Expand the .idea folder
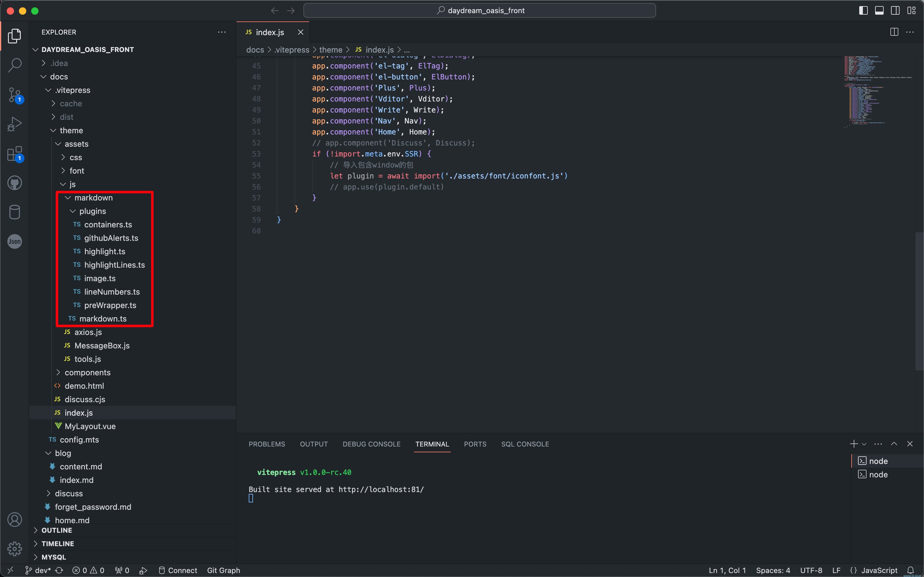Screen dimensions: 924x577 coord(132,63)
